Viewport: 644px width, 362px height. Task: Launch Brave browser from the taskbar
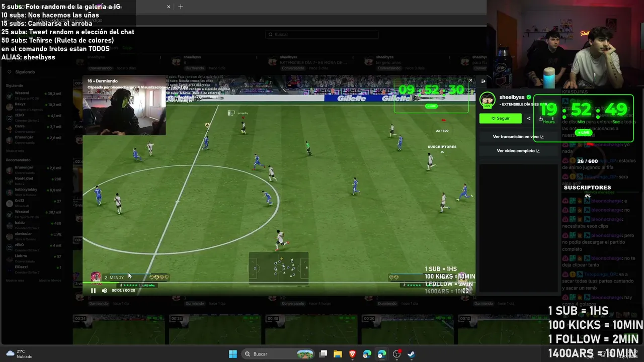353,354
